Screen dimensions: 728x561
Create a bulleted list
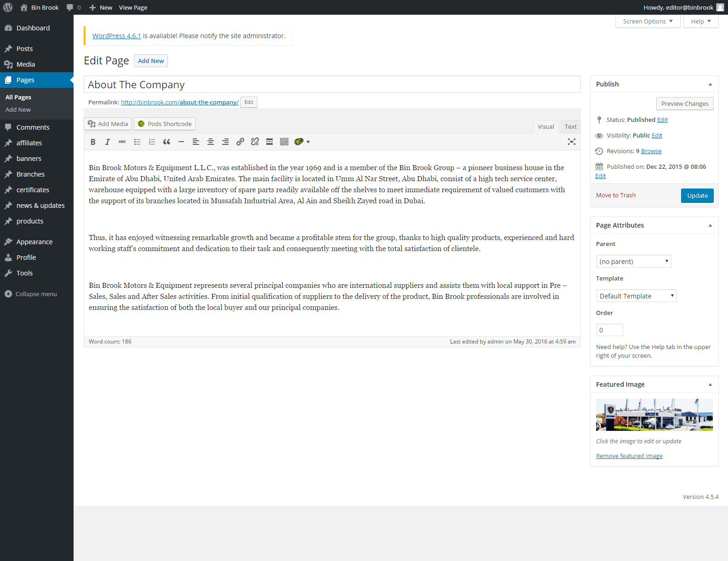coord(137,142)
